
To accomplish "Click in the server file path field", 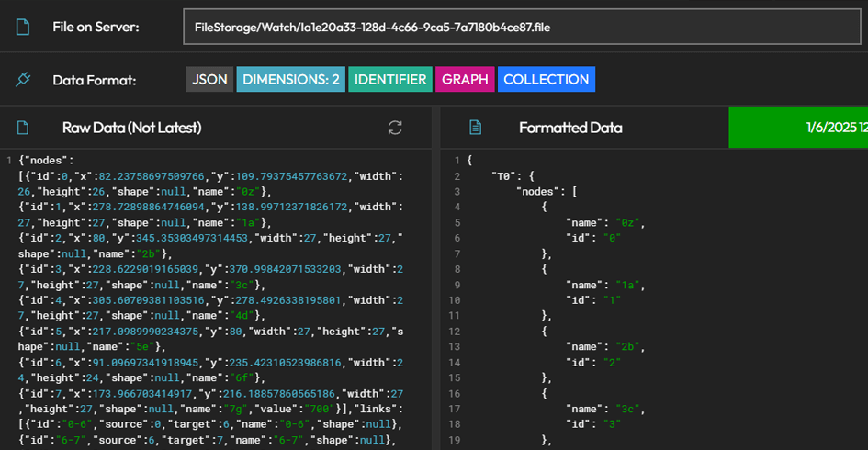I will click(x=521, y=28).
